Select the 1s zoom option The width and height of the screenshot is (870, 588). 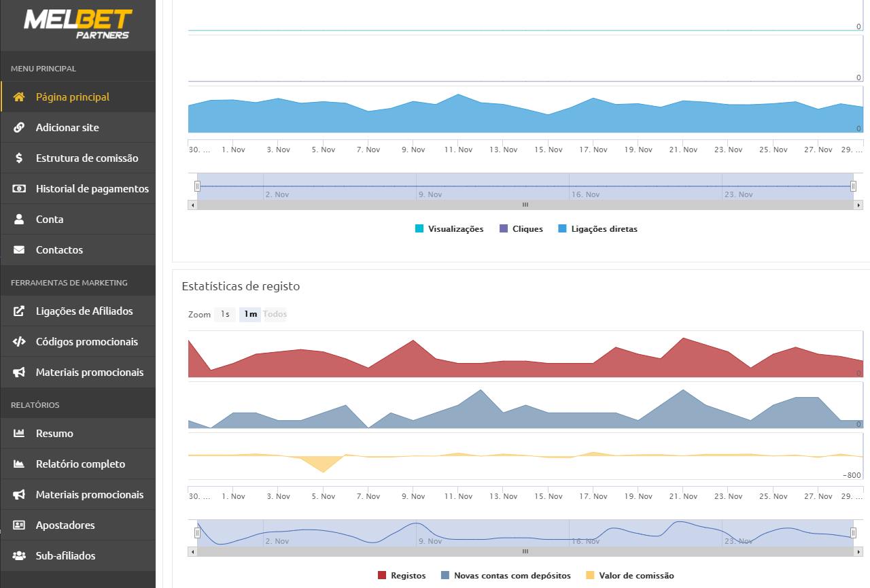pos(224,313)
